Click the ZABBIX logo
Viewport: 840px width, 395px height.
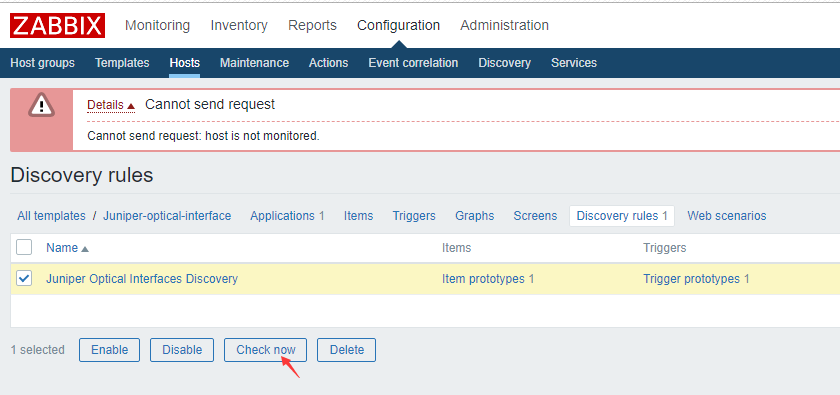(57, 26)
